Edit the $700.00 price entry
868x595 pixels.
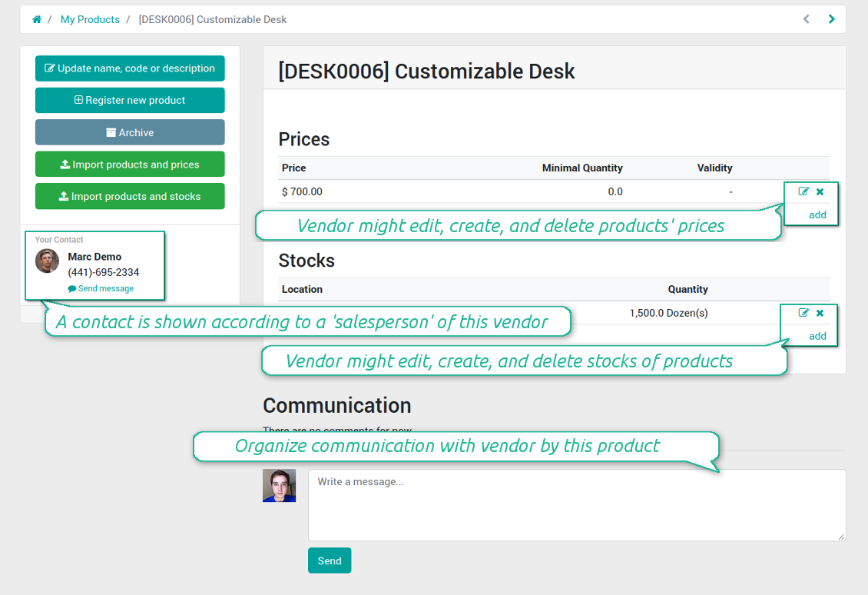pos(803,191)
